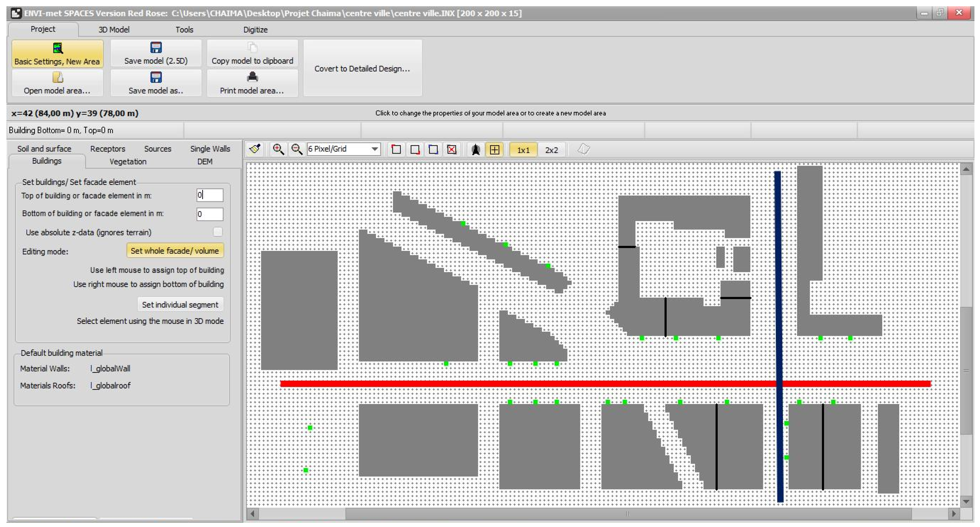980x527 pixels.
Task: Zoom out with the magnifier minus icon
Action: point(296,149)
